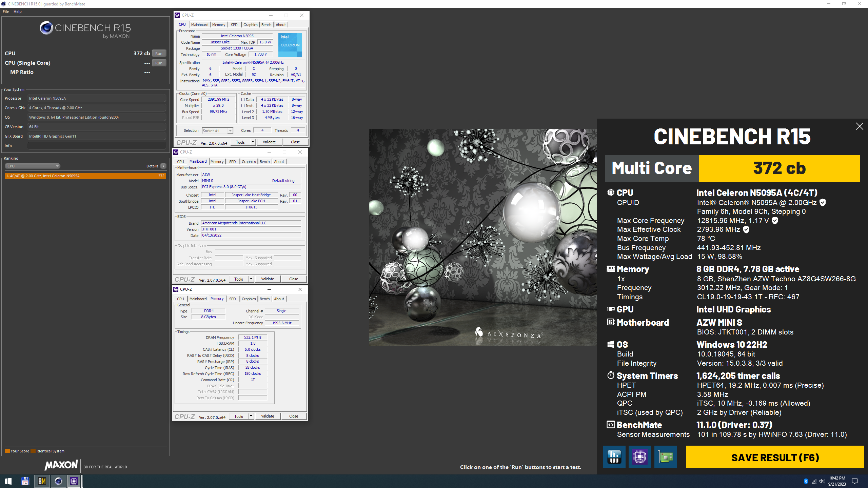Viewport: 868px width, 488px height.
Task: Click the Windows 10 22H2 OS entry
Action: (x=732, y=345)
